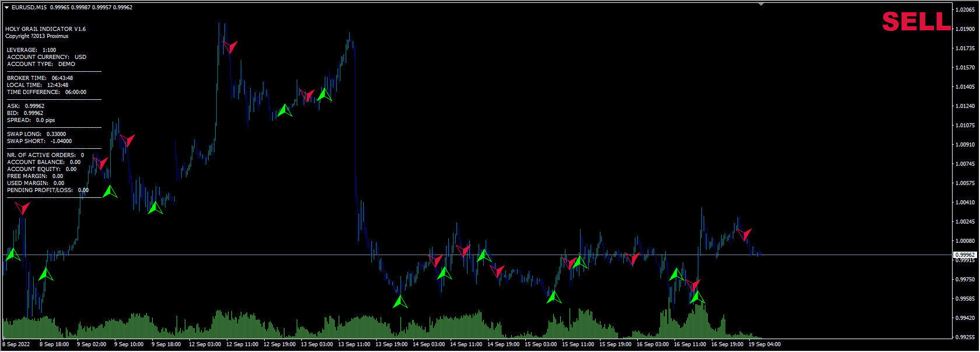The width and height of the screenshot is (980, 352).
Task: Open the triangle beside EURUSD,M15 title
Action: point(6,8)
